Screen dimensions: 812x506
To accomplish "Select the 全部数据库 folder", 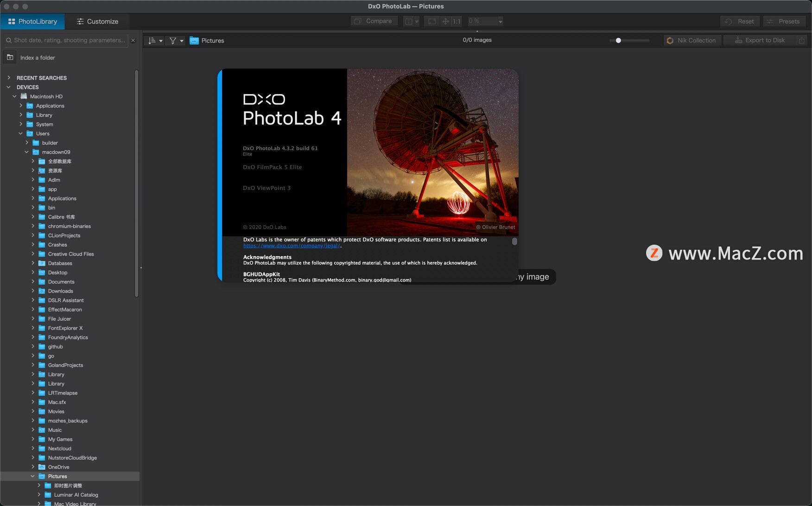I will [59, 161].
